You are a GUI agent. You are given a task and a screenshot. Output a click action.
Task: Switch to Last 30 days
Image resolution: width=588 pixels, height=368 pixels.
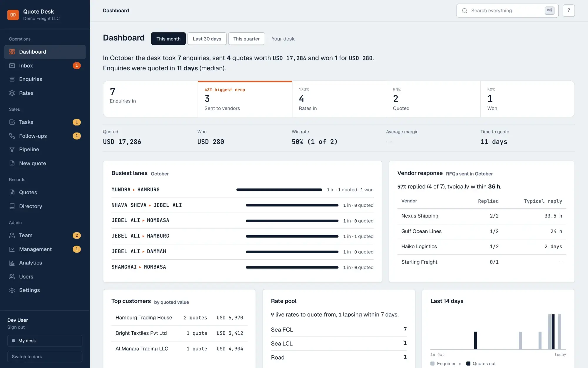[x=207, y=39]
